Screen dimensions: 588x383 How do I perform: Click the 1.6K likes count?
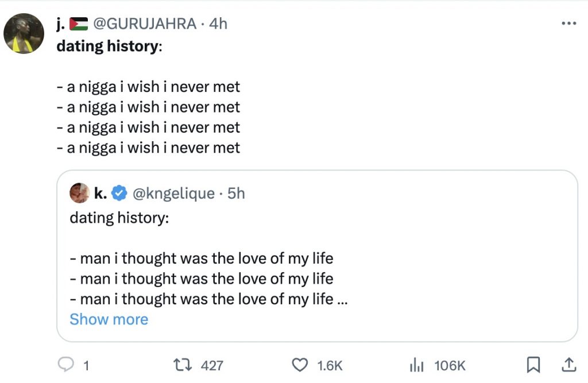coord(330,365)
